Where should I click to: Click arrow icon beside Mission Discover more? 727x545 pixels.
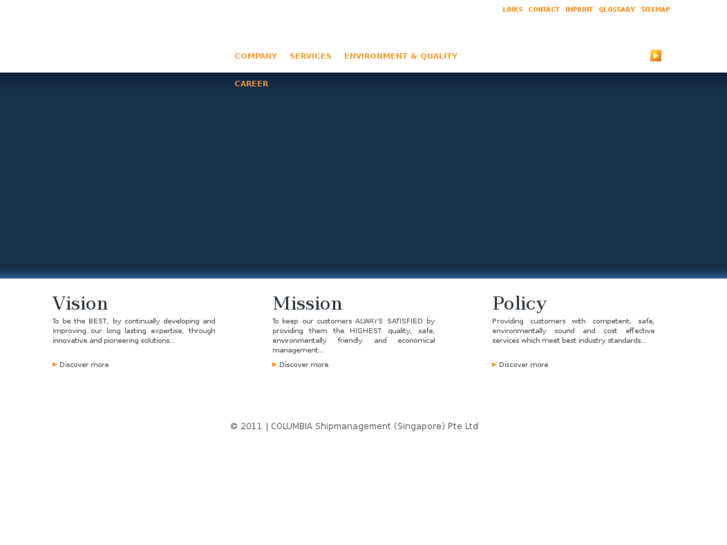point(274,365)
